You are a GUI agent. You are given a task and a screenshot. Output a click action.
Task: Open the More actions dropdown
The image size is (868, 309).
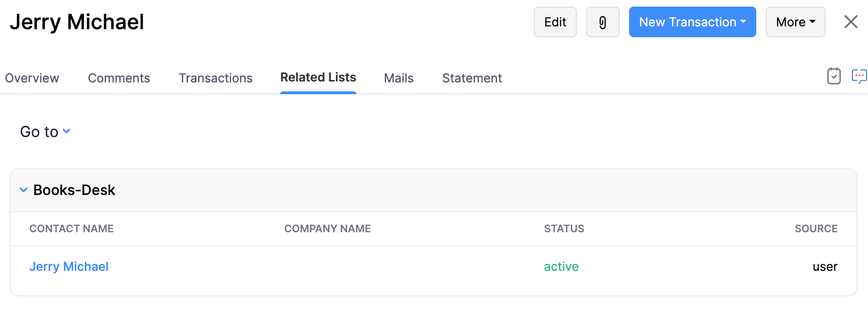(795, 22)
